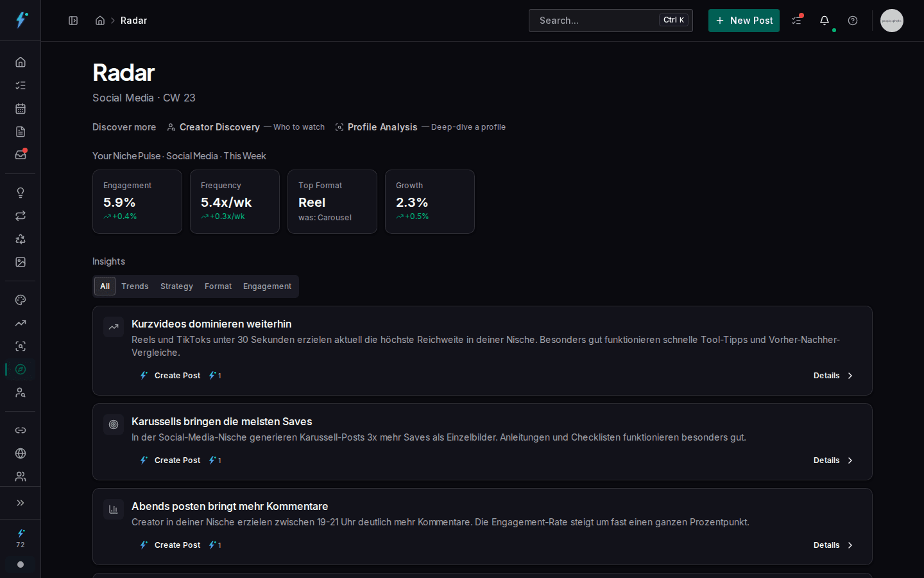Image resolution: width=924 pixels, height=578 pixels.
Task: Go to the home breadcrumb icon
Action: 100,21
